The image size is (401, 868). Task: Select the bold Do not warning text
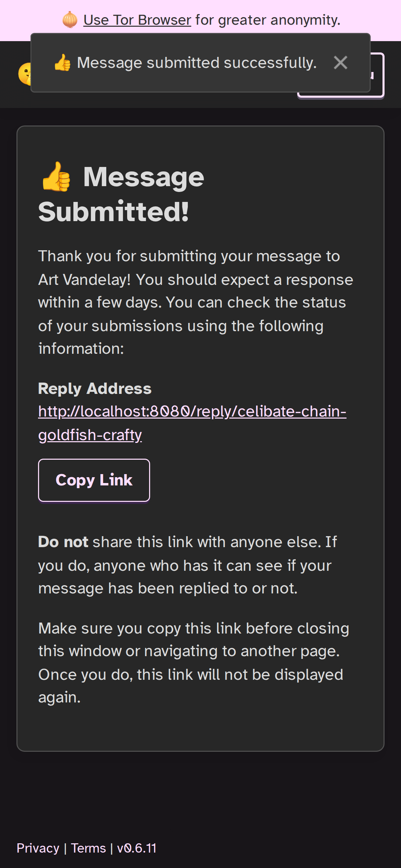[63, 542]
